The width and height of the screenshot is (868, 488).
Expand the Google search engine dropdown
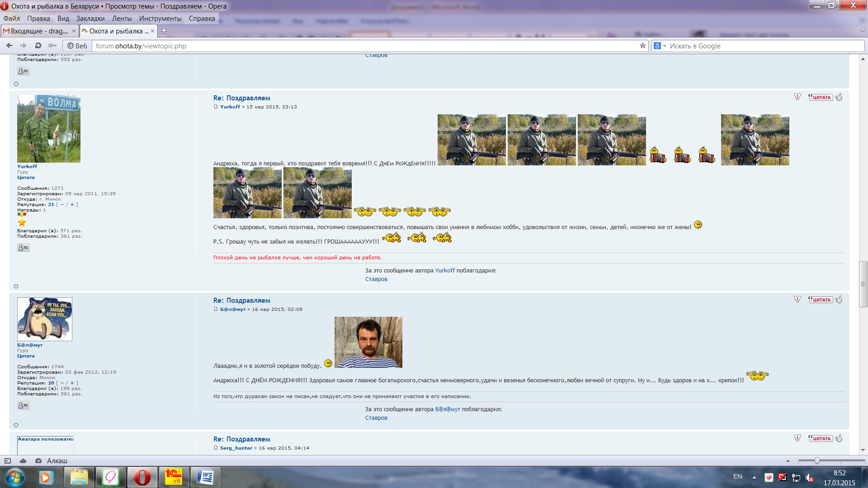(x=665, y=46)
